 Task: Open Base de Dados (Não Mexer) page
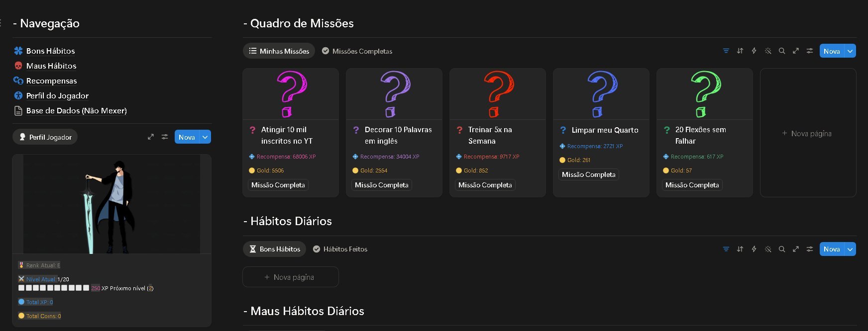click(x=76, y=110)
